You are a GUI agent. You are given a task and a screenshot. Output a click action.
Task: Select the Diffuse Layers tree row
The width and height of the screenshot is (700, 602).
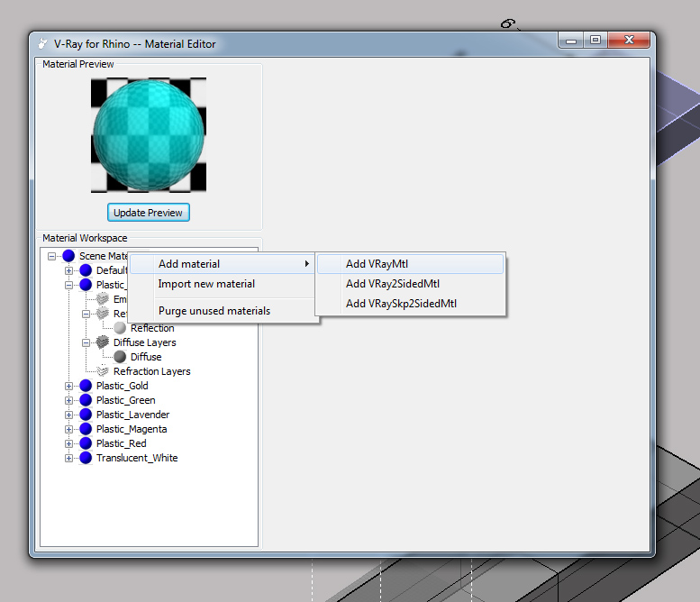point(145,342)
